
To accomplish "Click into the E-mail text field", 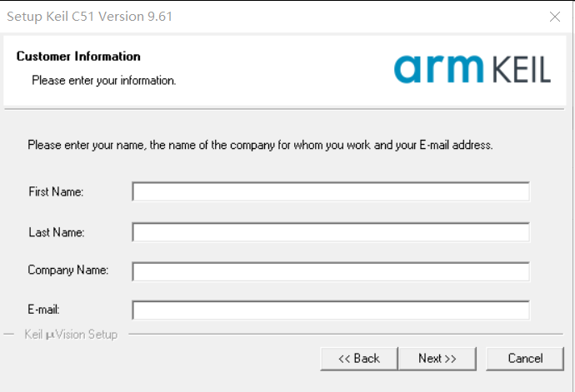I will pos(331,310).
